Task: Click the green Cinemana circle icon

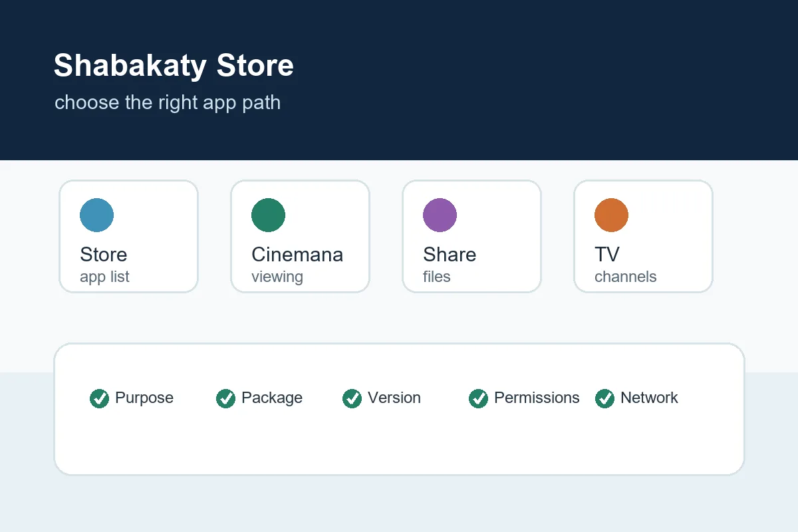Action: pos(269,215)
